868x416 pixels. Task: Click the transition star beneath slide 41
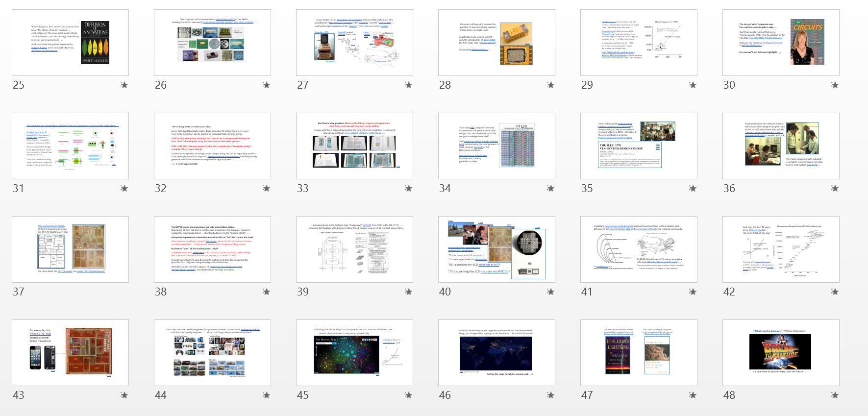click(x=693, y=292)
